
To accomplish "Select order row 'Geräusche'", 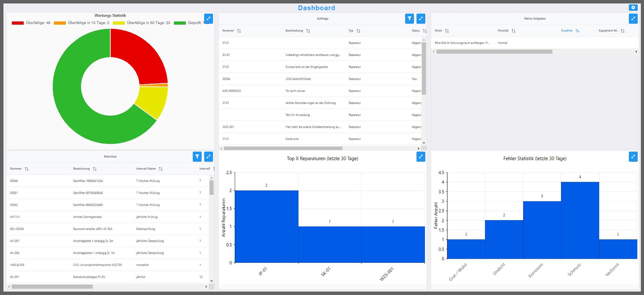I will (320, 139).
